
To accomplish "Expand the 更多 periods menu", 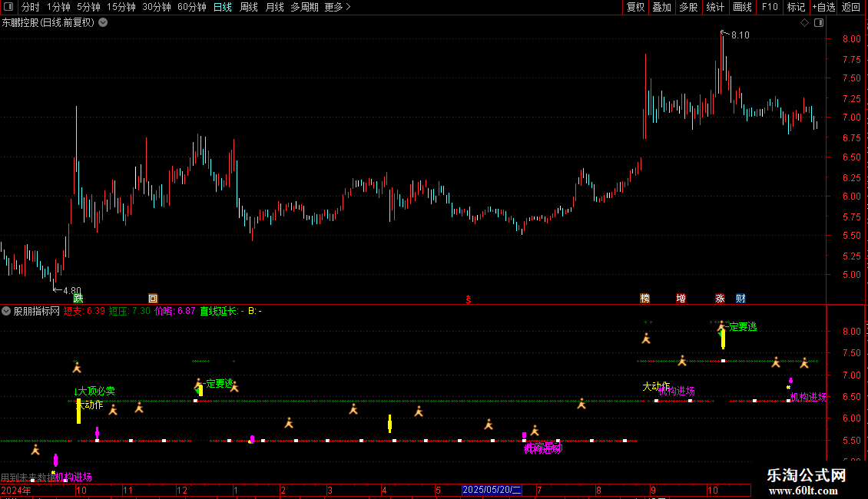I will pos(337,7).
